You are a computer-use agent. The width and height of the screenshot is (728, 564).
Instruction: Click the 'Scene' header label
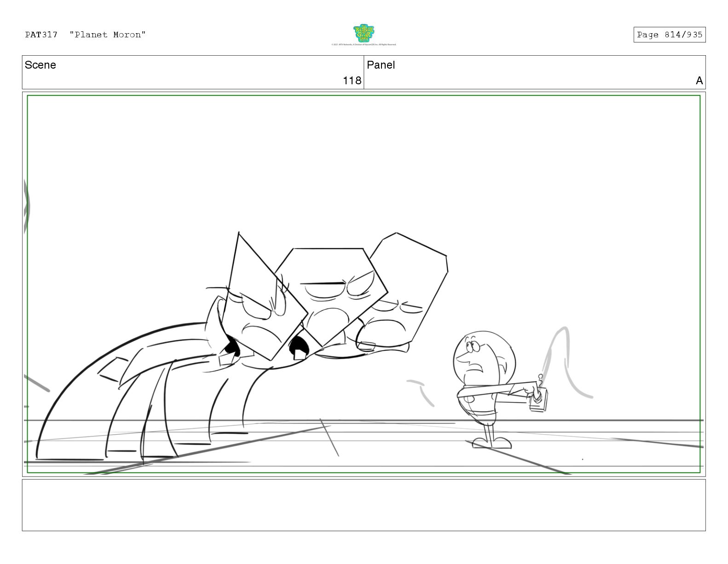[40, 65]
